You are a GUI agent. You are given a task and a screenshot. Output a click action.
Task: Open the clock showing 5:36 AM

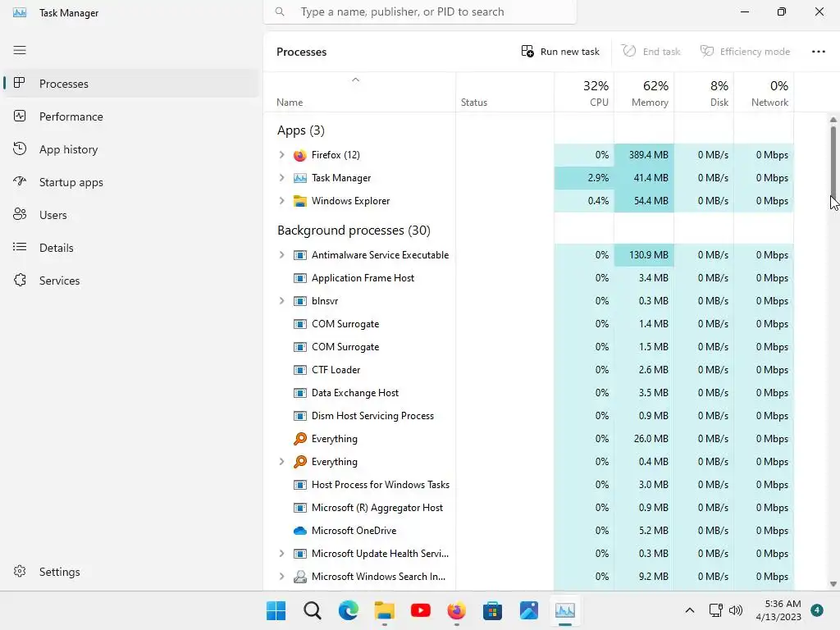click(x=778, y=610)
